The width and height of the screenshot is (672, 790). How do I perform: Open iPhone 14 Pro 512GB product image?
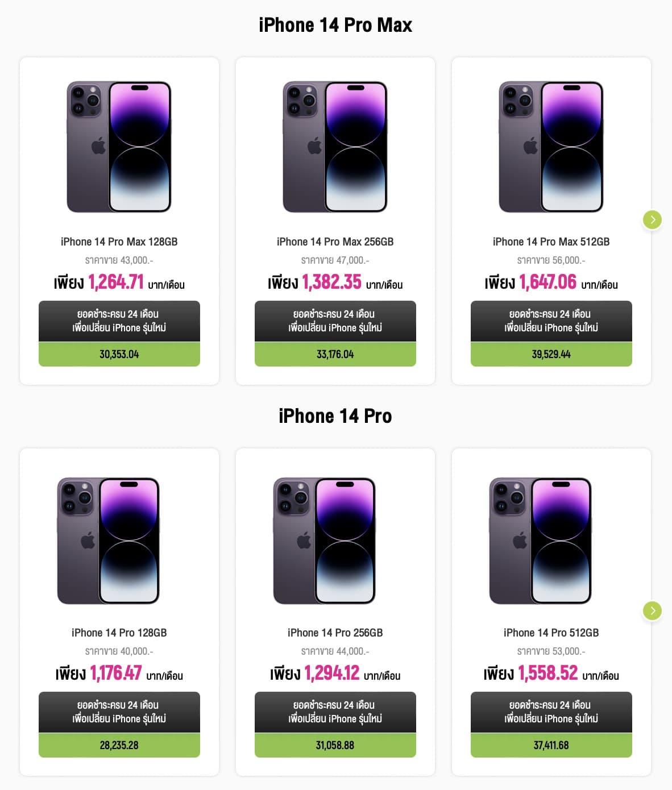(540, 540)
